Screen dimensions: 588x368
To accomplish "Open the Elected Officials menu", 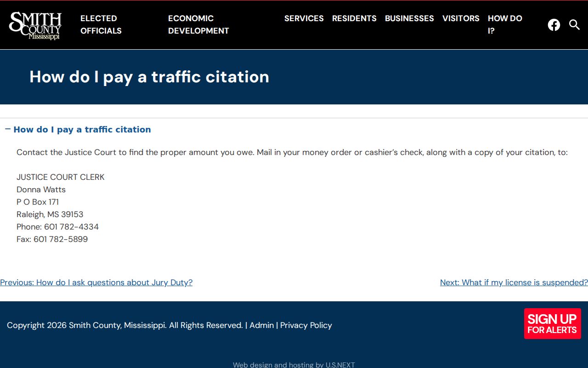I will (101, 24).
